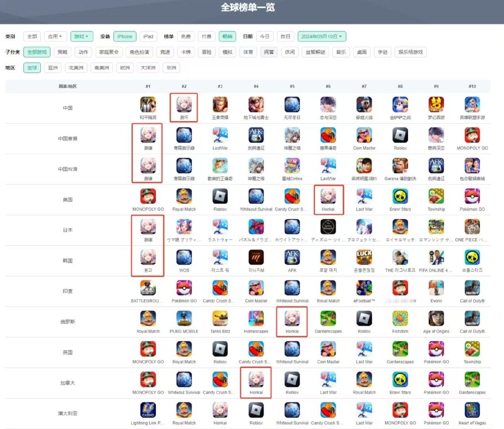This screenshot has width=504, height=429.
Task: Click the #10 column header
Action: pos(472,86)
